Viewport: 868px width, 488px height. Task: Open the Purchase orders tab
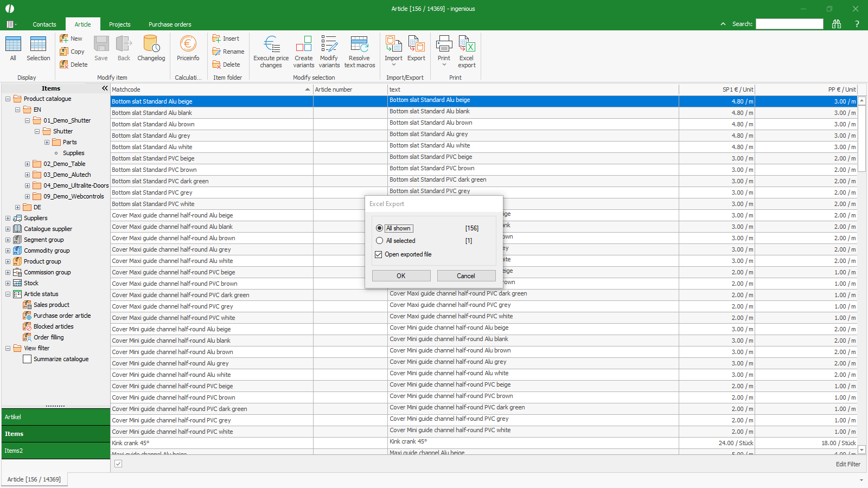170,24
